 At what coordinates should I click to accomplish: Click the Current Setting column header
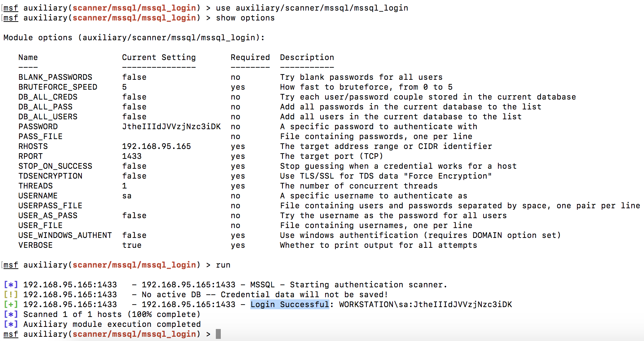tap(159, 57)
